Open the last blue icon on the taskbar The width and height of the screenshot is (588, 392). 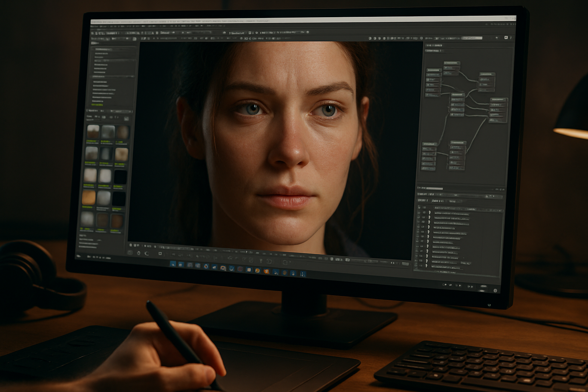(303, 274)
